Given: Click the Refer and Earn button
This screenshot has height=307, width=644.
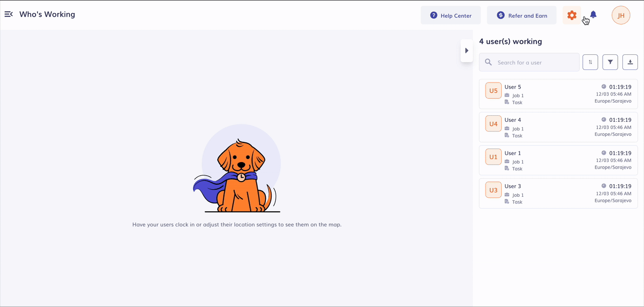Looking at the screenshot, I should coord(521,16).
